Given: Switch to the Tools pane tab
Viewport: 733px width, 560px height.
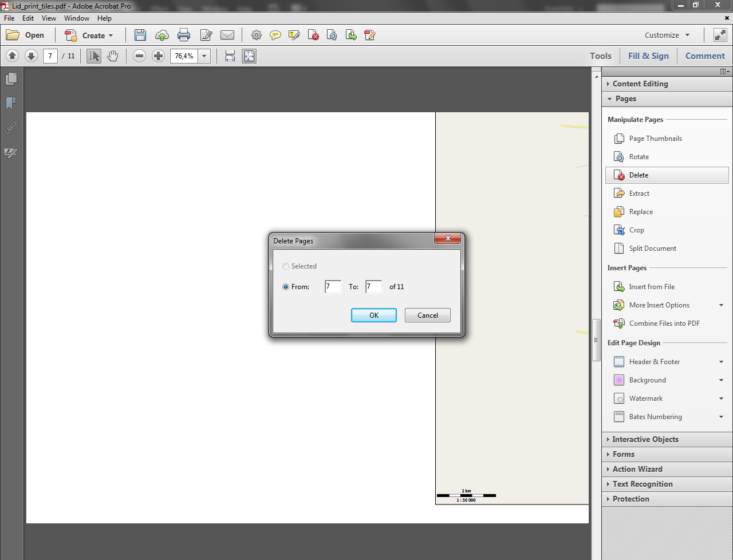Looking at the screenshot, I should (x=601, y=56).
